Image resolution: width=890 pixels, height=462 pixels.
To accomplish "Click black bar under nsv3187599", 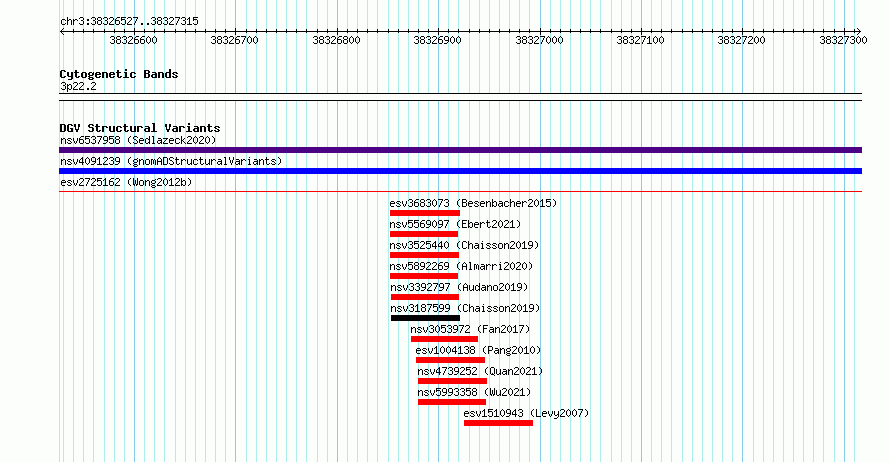I will click(x=426, y=318).
